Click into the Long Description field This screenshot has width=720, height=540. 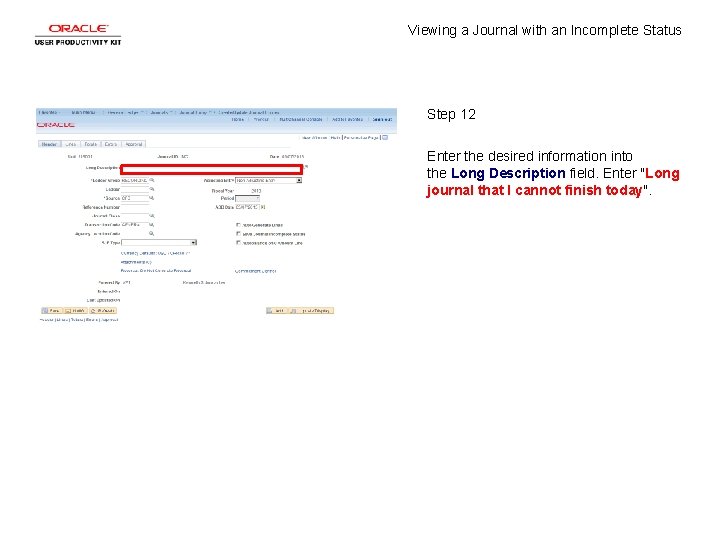pos(212,169)
